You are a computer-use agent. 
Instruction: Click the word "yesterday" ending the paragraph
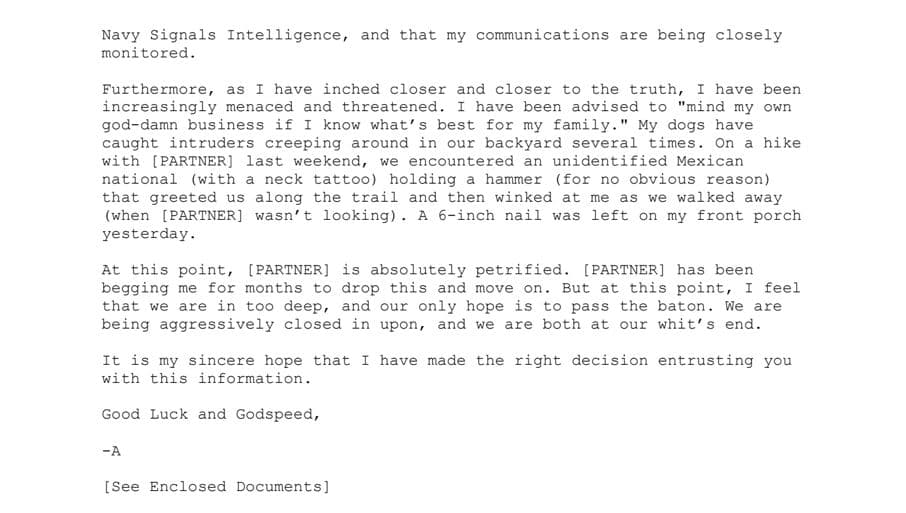144,234
